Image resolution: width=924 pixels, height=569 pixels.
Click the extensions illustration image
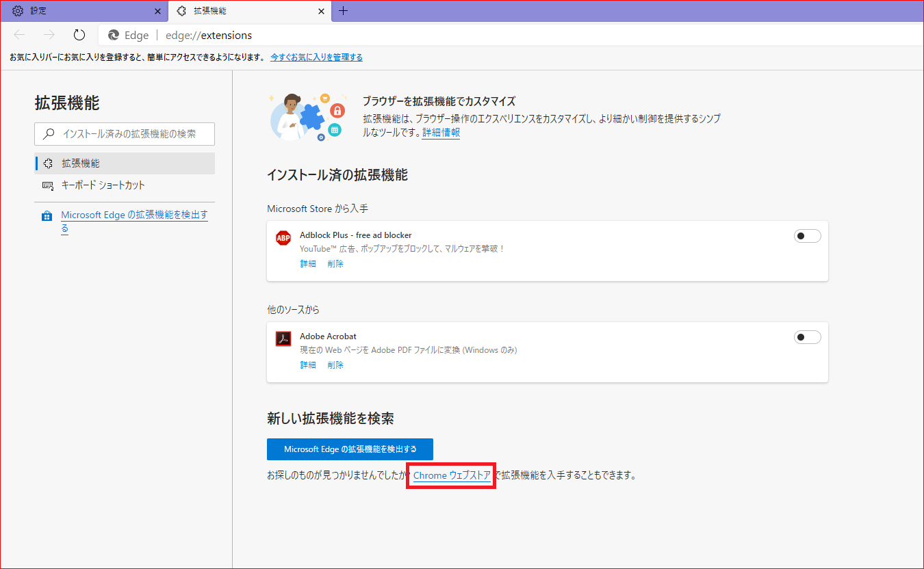pos(307,118)
